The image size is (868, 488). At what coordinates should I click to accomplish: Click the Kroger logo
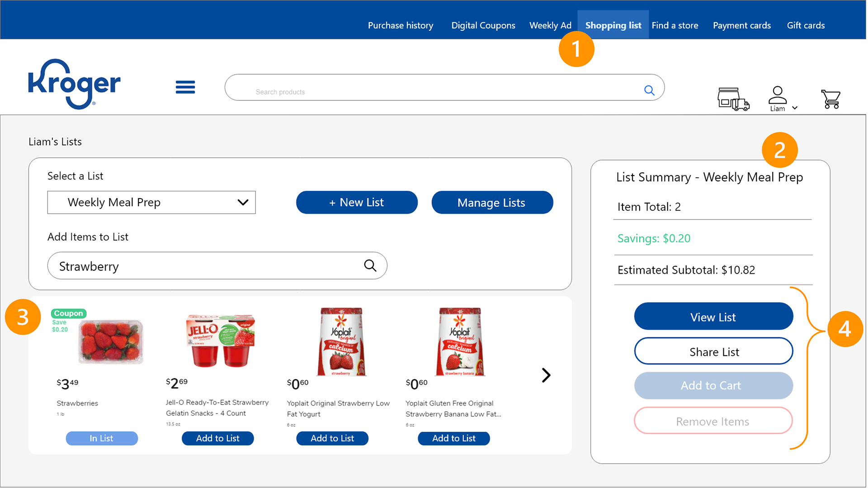click(74, 84)
